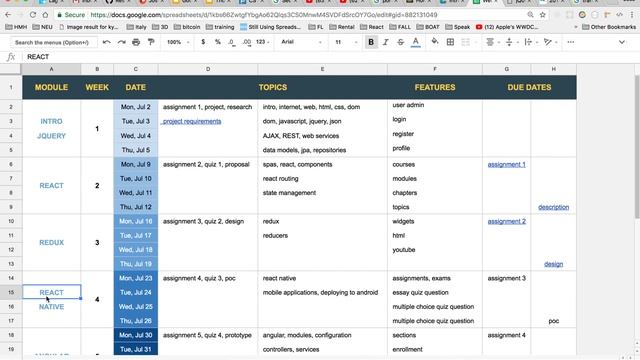Select the DUE DATES header cell
The width and height of the screenshot is (640, 360).
(529, 87)
